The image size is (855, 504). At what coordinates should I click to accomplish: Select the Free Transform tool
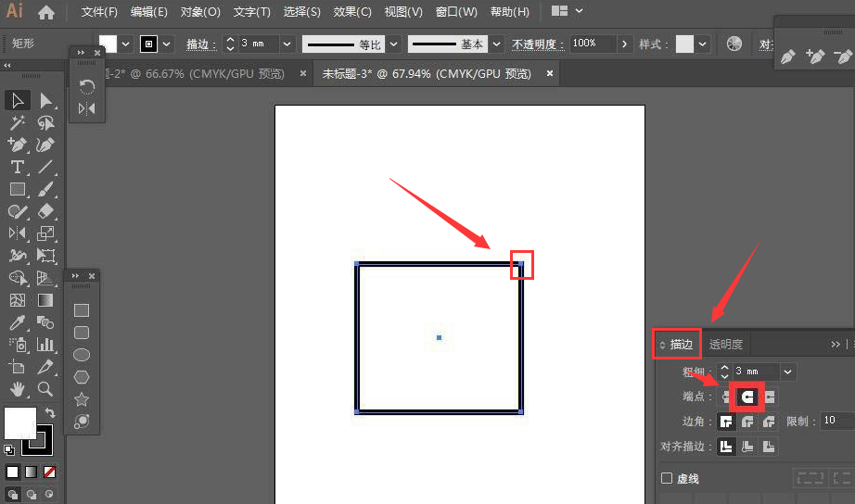pyautogui.click(x=45, y=256)
